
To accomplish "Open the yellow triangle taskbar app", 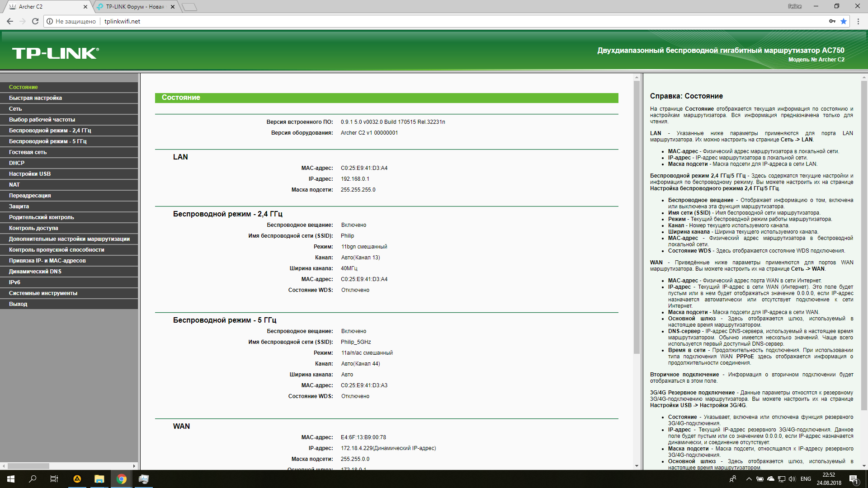I will (77, 479).
